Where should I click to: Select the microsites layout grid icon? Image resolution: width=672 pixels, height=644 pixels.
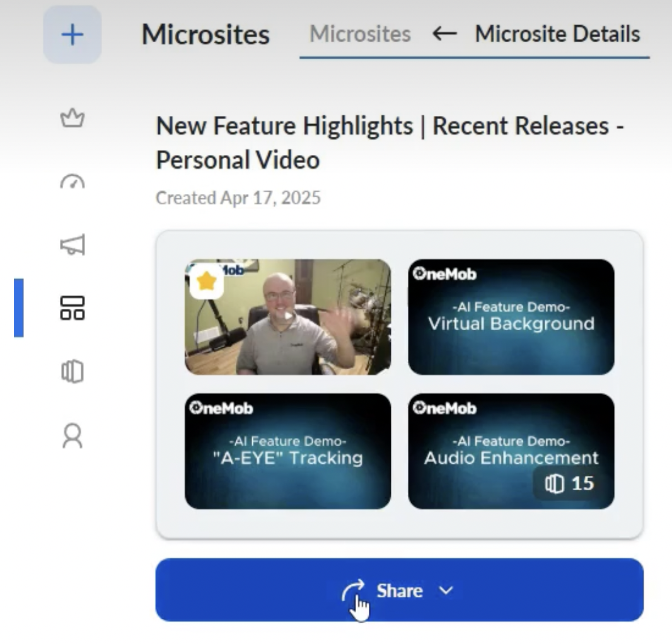point(72,308)
